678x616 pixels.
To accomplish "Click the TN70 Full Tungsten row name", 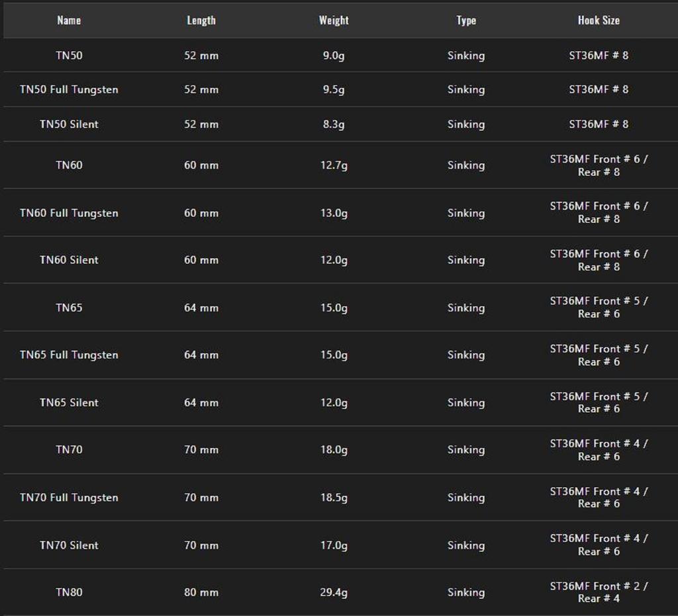I will click(x=69, y=498).
